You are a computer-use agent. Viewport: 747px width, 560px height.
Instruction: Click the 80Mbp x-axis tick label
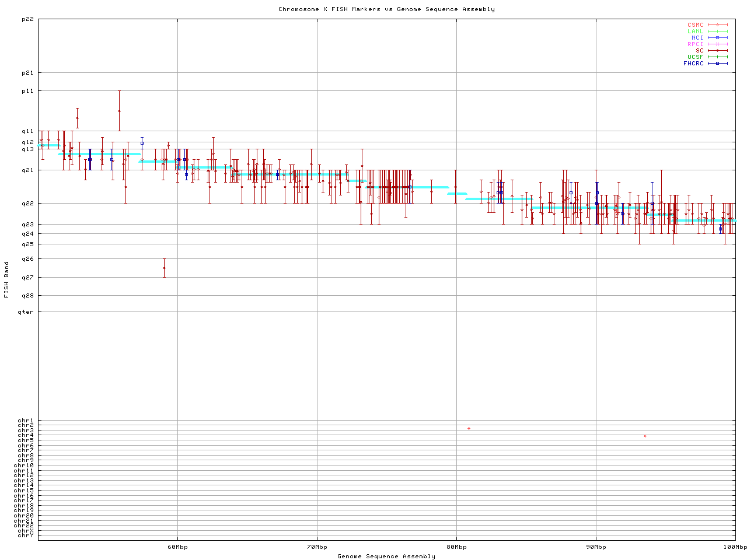(456, 547)
